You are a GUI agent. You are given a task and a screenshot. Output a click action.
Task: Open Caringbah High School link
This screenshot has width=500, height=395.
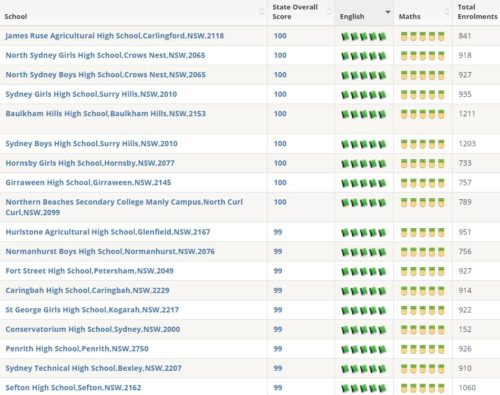point(87,290)
